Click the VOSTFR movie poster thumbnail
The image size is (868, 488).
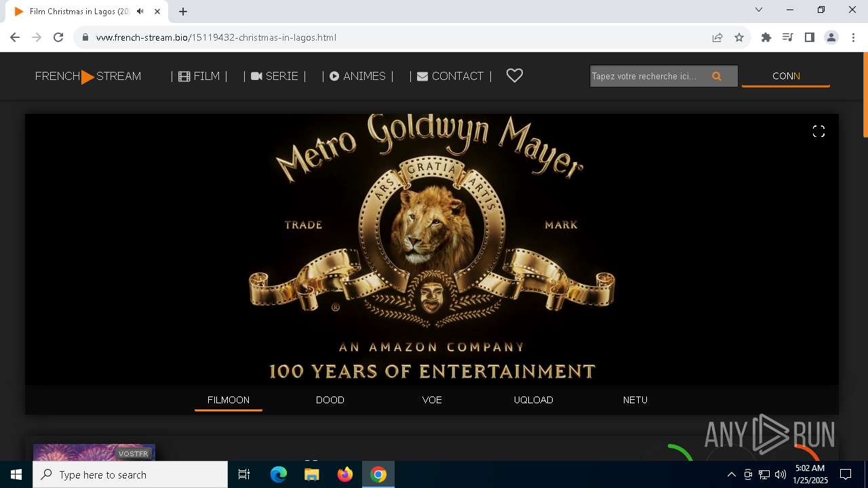94,452
